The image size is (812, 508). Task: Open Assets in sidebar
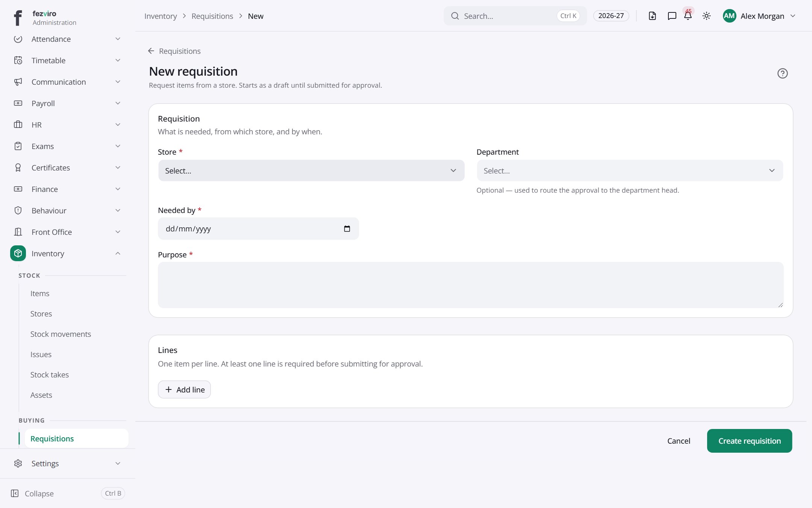41,395
